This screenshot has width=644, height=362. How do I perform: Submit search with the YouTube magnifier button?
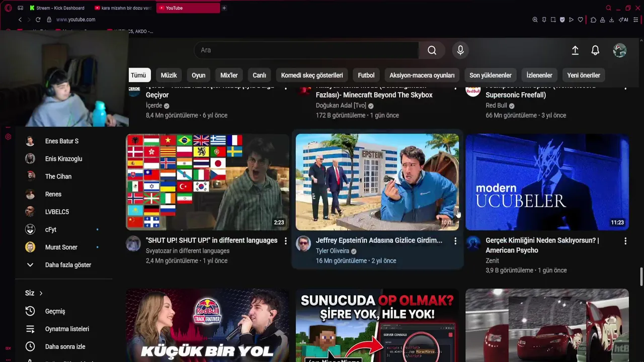[432, 50]
